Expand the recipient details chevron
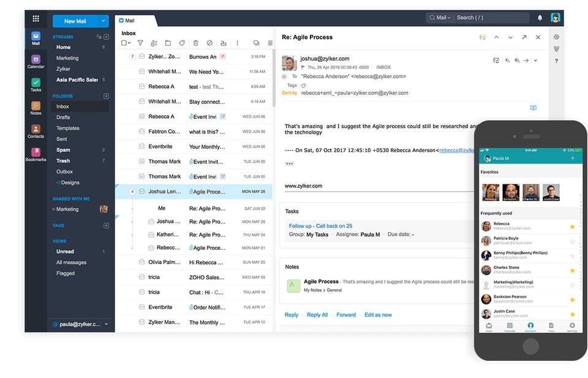Screen dimensions: 588x378 (x=284, y=77)
